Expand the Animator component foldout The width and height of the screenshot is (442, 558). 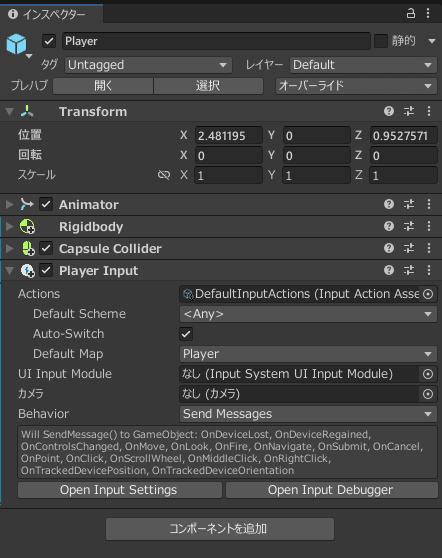[x=10, y=204]
